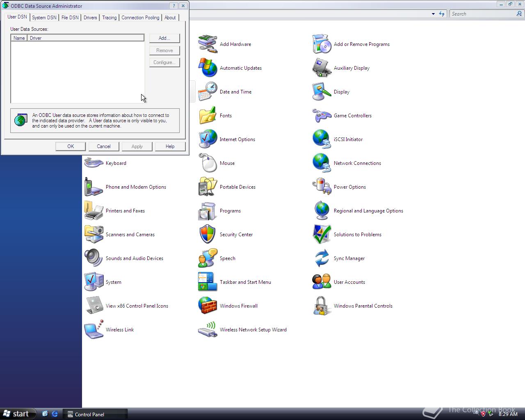Click Cancel in ODBC dialog
The height and width of the screenshot is (420, 525).
click(x=104, y=146)
